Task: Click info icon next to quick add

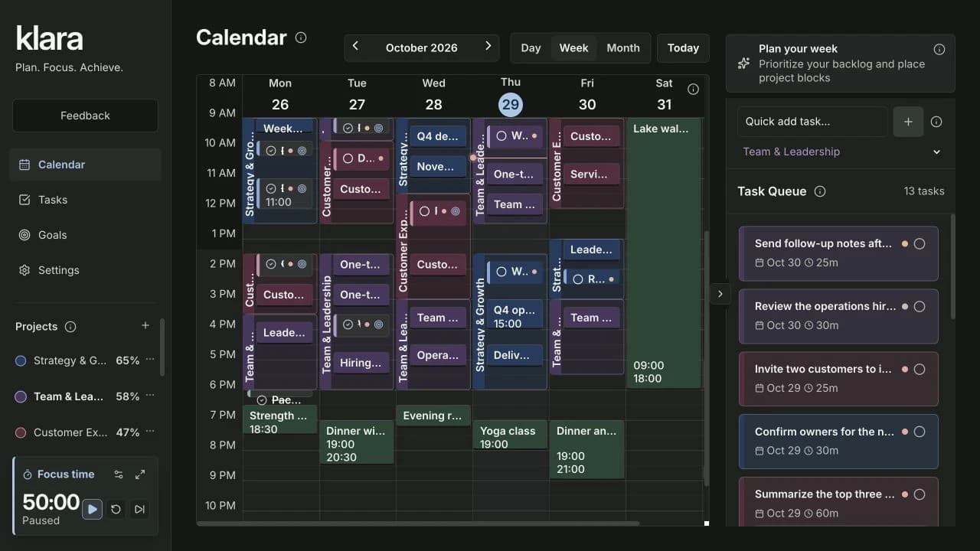Action: (936, 122)
